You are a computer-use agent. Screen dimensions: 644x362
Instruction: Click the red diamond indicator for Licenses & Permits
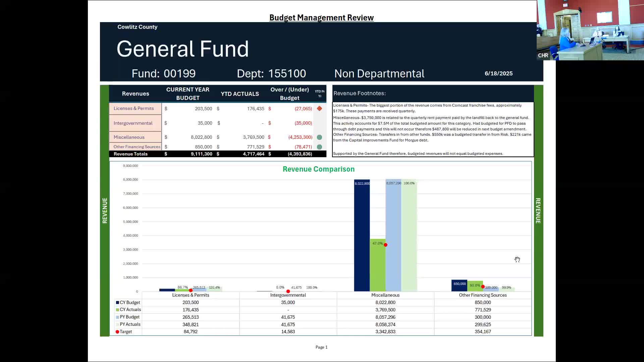click(x=319, y=109)
